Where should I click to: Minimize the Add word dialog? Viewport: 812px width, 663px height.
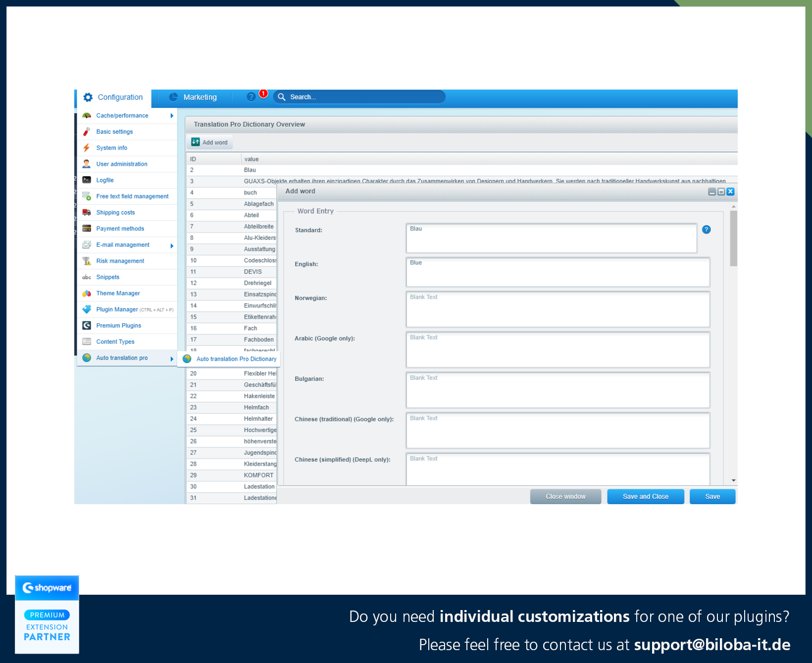tap(712, 191)
